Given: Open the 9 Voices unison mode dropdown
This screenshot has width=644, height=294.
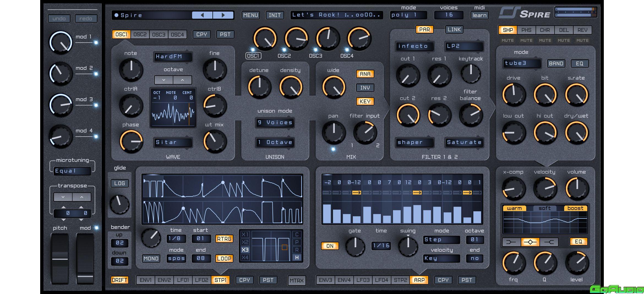Looking at the screenshot, I should click(275, 123).
